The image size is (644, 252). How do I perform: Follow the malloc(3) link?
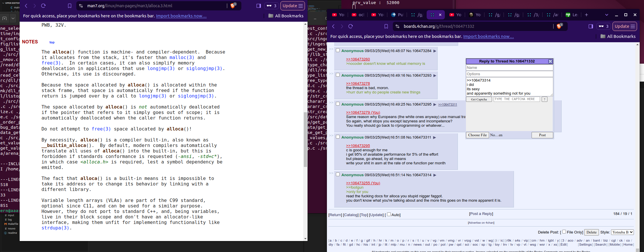pyautogui.click(x=182, y=58)
